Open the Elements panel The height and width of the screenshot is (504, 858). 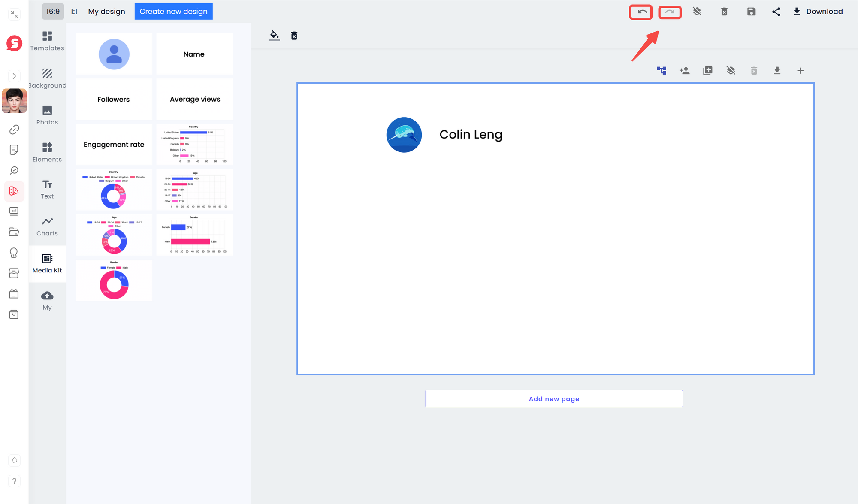point(47,152)
